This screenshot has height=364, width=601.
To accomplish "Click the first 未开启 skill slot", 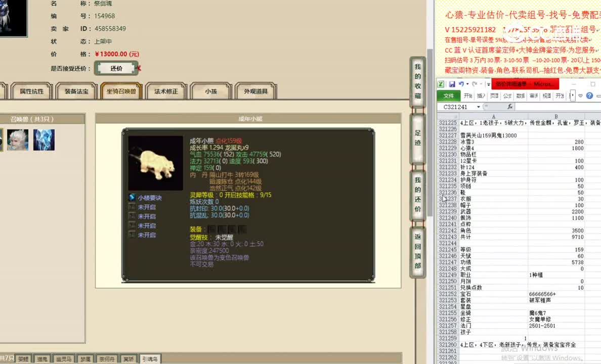I will click(146, 207).
